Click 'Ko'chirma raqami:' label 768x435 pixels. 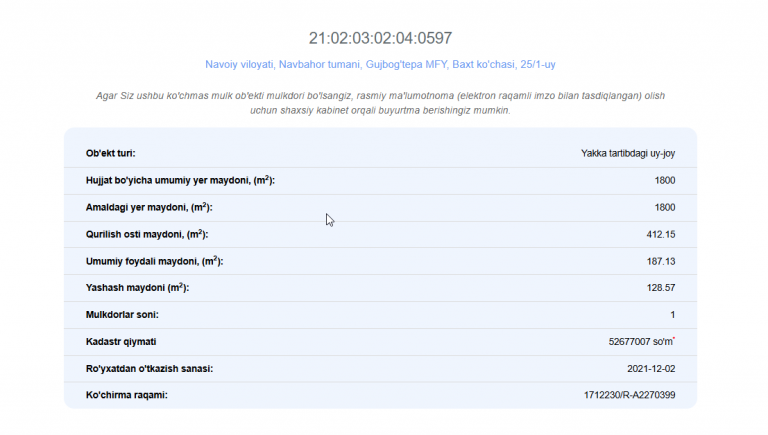pyautogui.click(x=126, y=395)
